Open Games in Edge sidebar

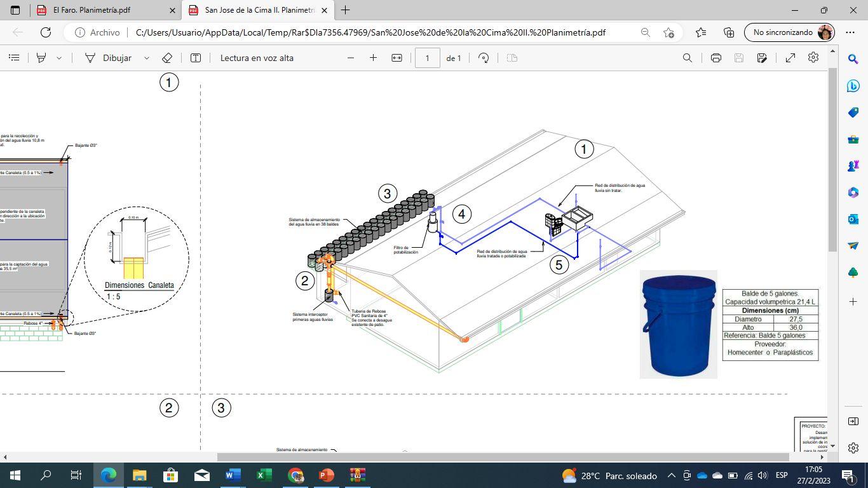[853, 166]
